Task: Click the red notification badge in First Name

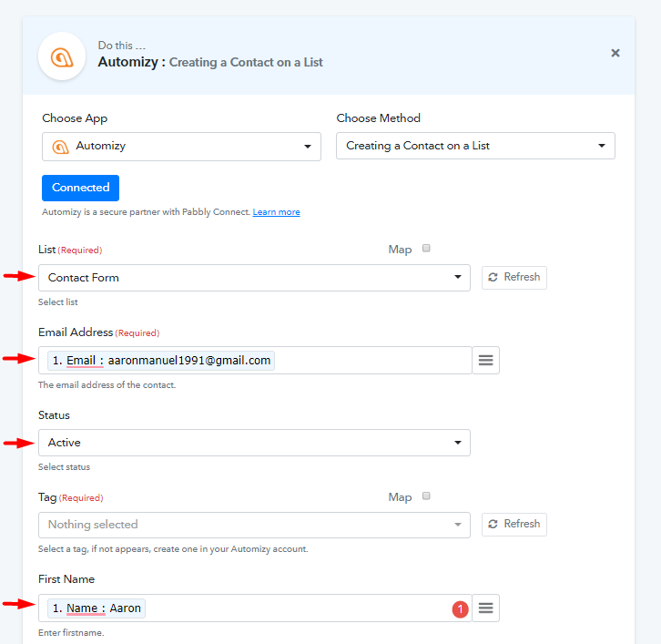Action: pyautogui.click(x=461, y=609)
